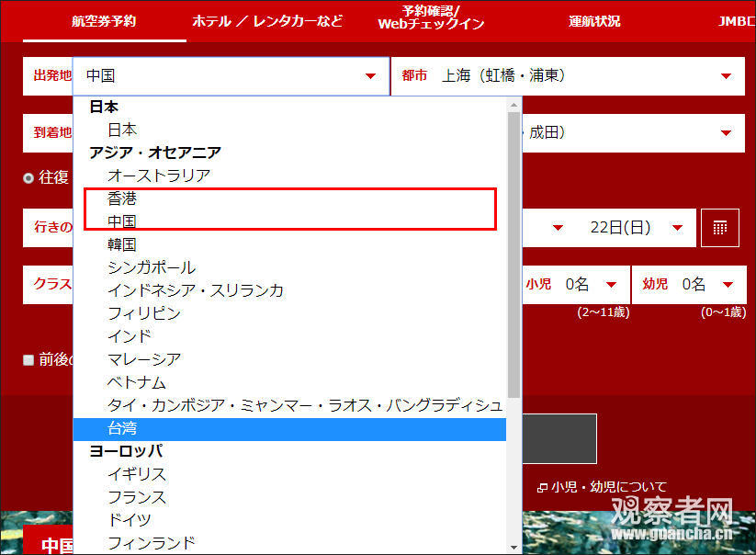This screenshot has width=756, height=555.
Task: Choose マレーシア from the list
Action: click(x=289, y=359)
